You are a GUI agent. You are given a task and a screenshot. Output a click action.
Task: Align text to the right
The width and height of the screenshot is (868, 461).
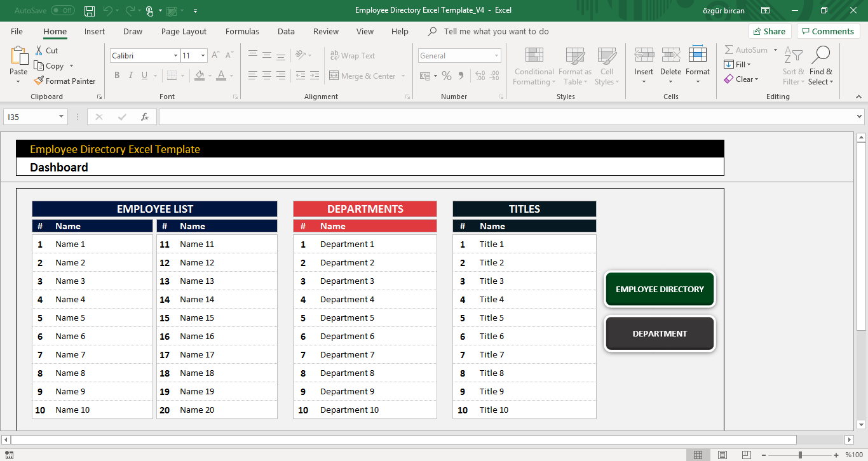coord(280,76)
